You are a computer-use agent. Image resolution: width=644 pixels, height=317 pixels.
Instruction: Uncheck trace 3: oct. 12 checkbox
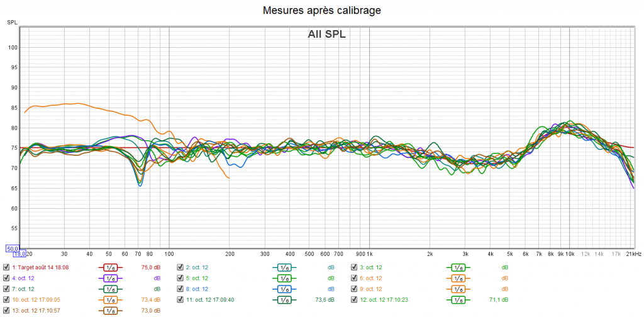tap(355, 267)
